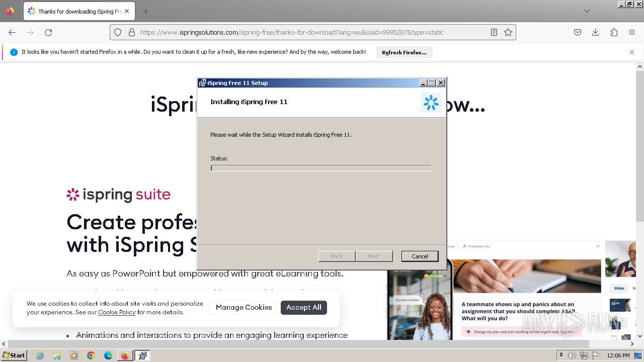644x362 pixels.
Task: Bookmark this page with star icon
Action: pyautogui.click(x=508, y=32)
